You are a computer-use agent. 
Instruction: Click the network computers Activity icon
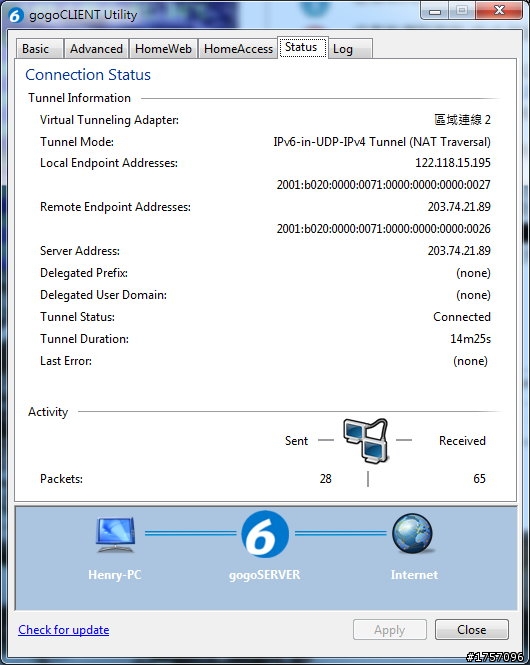tap(365, 440)
